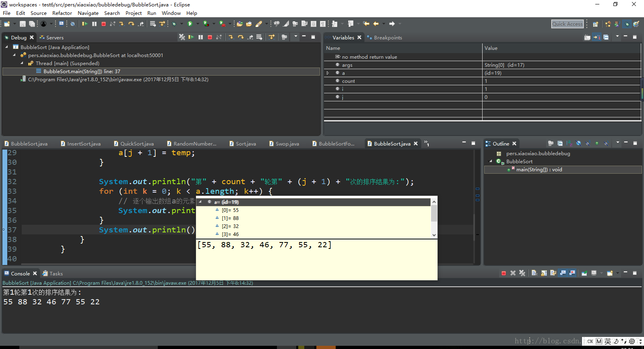
Task: Toggle Hide Non-Public Members in Outline
Action: [597, 143]
